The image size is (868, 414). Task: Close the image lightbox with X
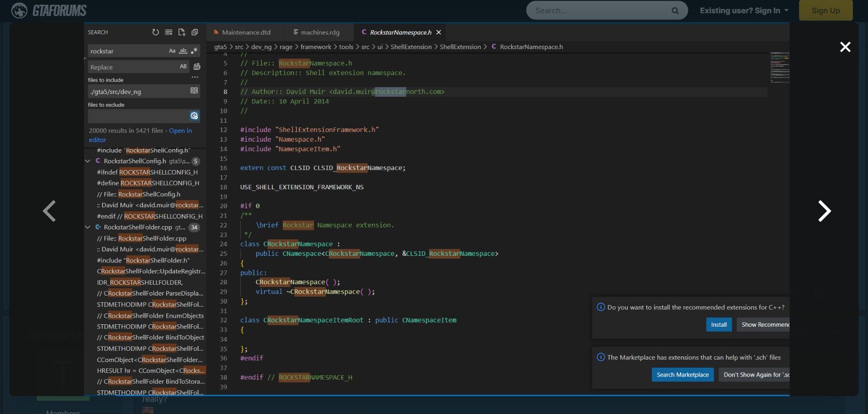point(845,47)
